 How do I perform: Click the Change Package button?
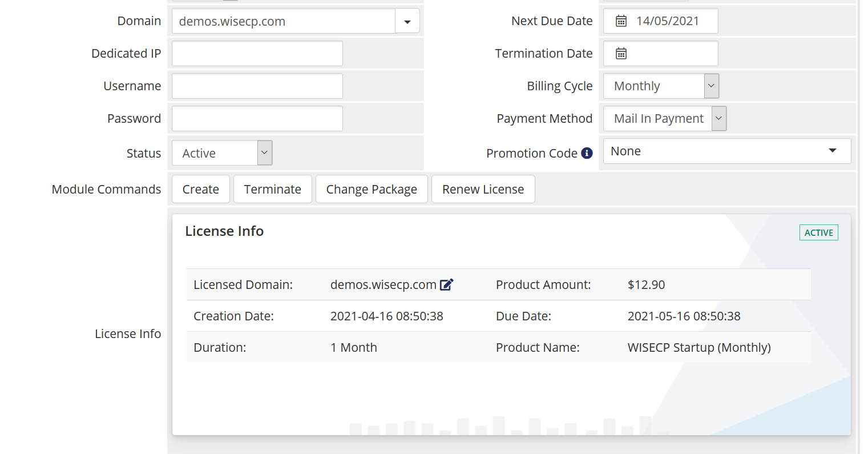coord(372,189)
